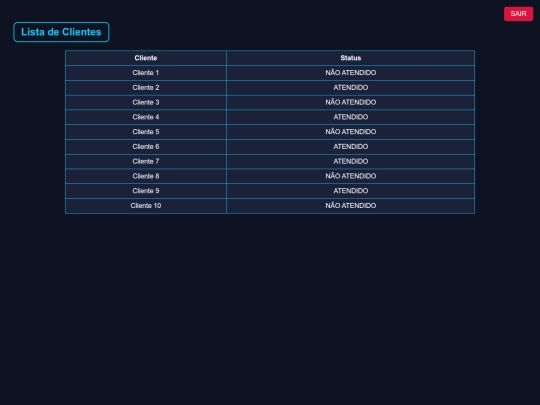540x405 pixels.
Task: Select the Cliente 4 cell
Action: [x=146, y=117]
